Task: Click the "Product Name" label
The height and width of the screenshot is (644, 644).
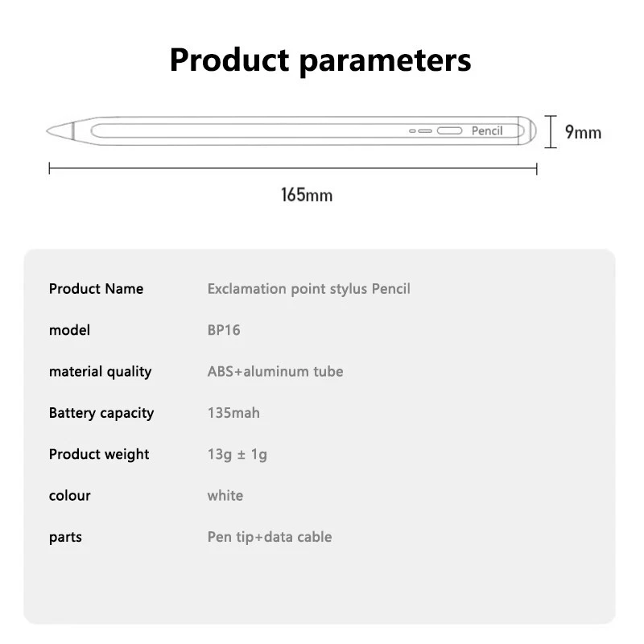Action: point(96,289)
